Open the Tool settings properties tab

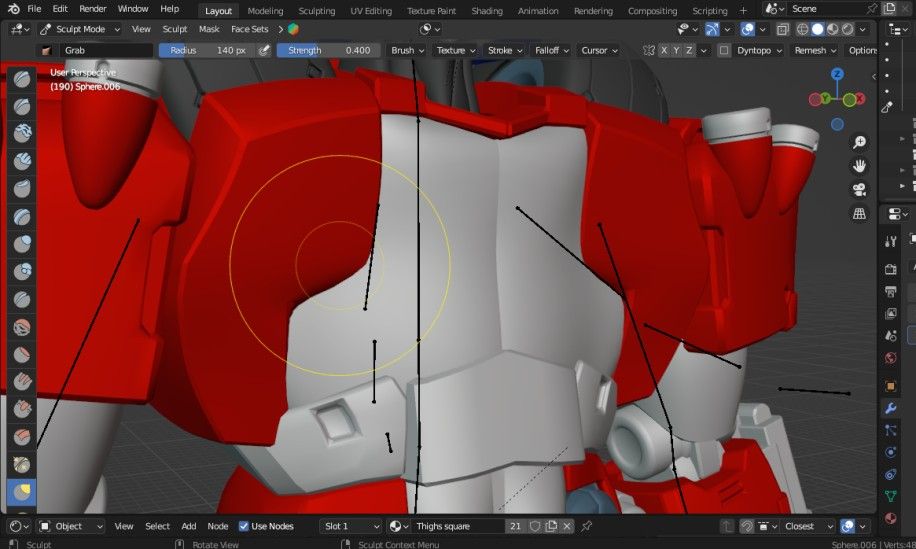point(890,241)
